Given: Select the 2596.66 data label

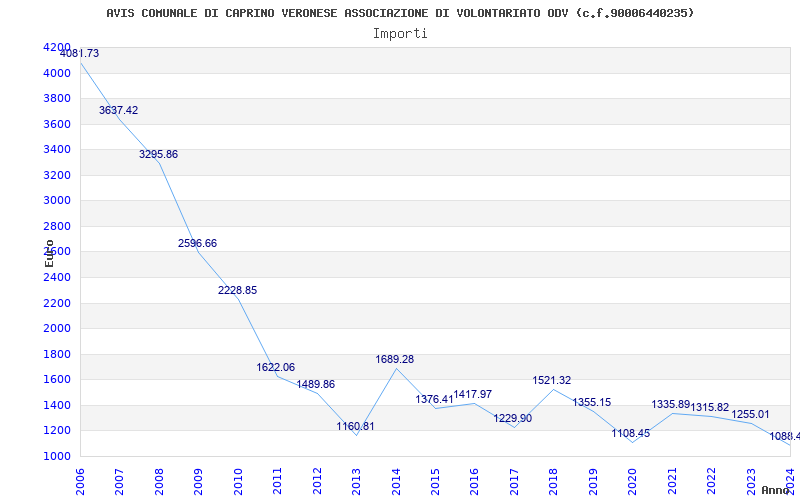Looking at the screenshot, I should (197, 243).
